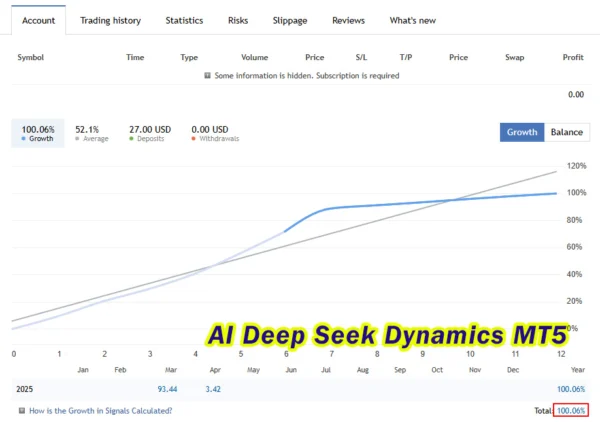The image size is (600, 422).
Task: Click the April value 3.42
Action: 213,389
